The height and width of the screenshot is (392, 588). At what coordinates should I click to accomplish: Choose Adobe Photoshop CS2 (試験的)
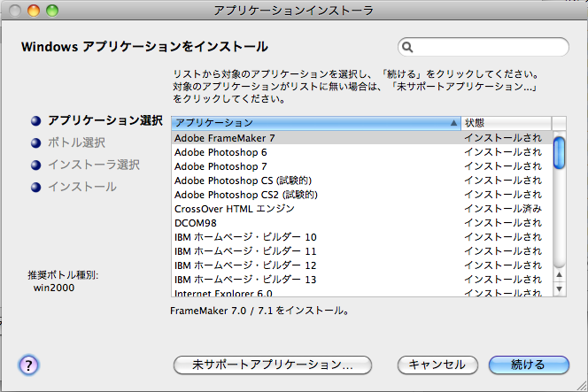[x=361, y=195]
